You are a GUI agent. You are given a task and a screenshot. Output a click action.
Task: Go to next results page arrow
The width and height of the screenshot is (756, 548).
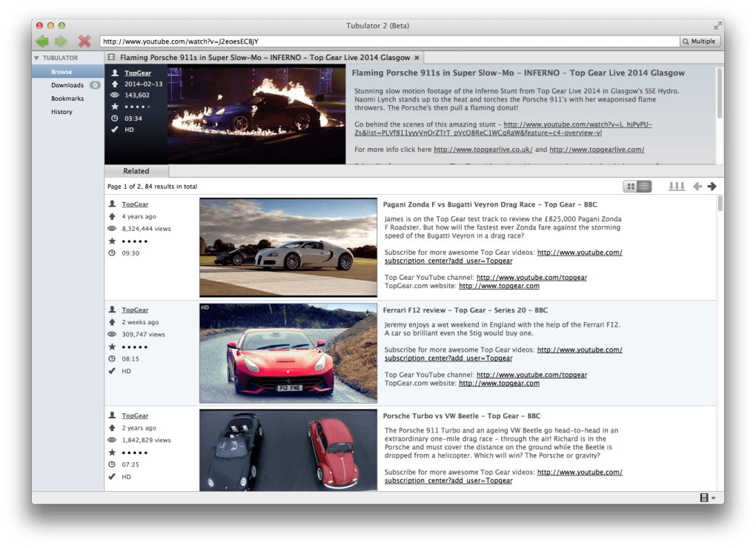(712, 187)
